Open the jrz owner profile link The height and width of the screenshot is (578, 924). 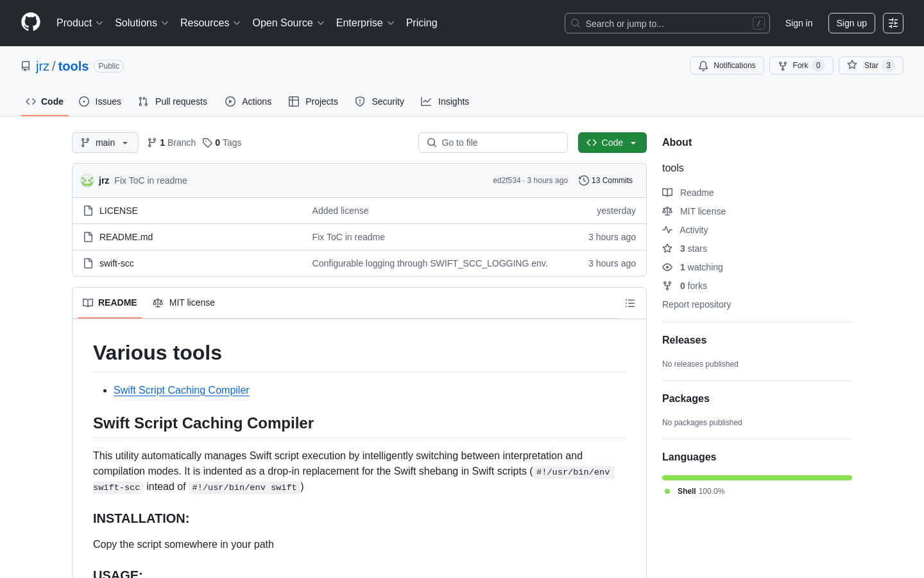[42, 66]
